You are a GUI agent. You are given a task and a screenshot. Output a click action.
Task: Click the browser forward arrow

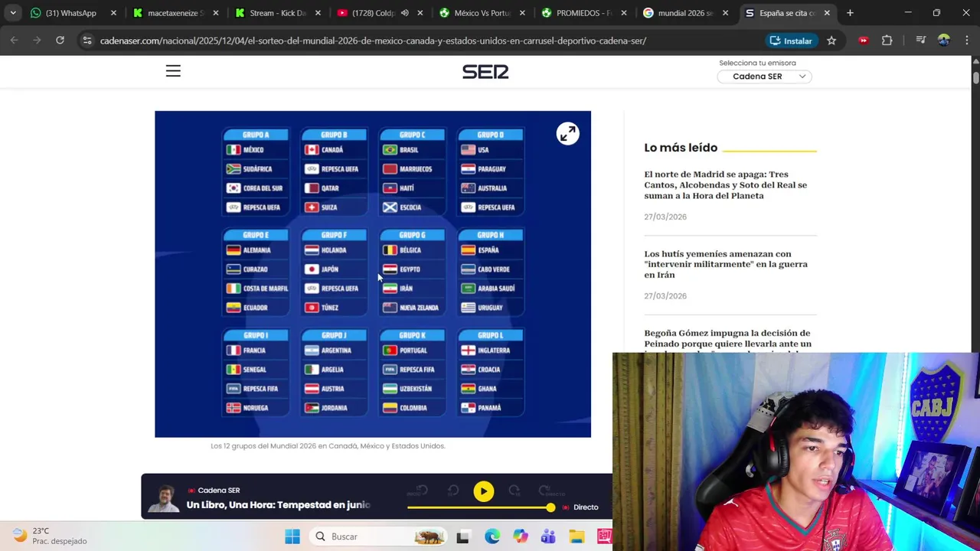pos(37,41)
